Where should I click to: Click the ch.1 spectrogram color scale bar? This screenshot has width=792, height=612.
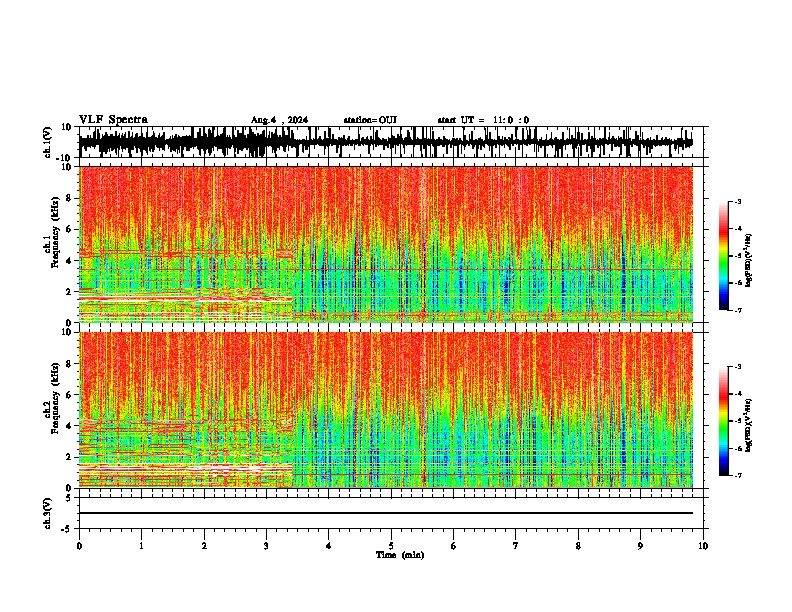[723, 256]
